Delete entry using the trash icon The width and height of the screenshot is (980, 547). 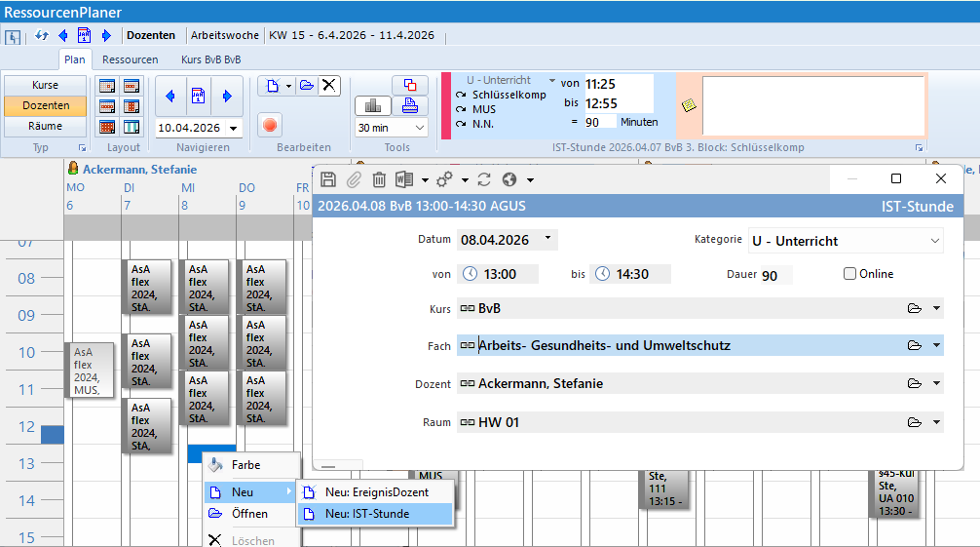point(380,179)
